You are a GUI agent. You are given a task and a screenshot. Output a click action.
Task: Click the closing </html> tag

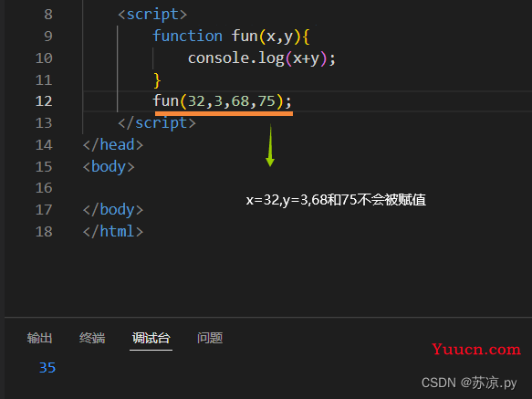point(113,232)
